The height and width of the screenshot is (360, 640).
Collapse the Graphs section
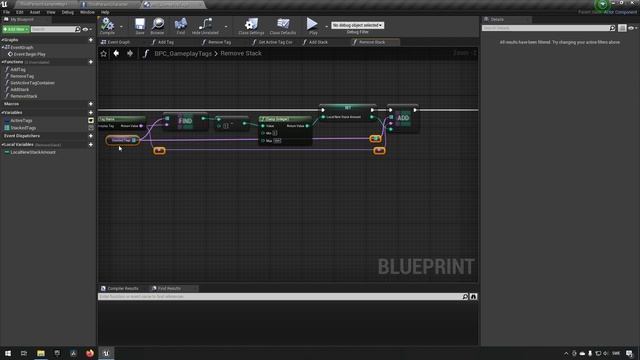[2, 40]
